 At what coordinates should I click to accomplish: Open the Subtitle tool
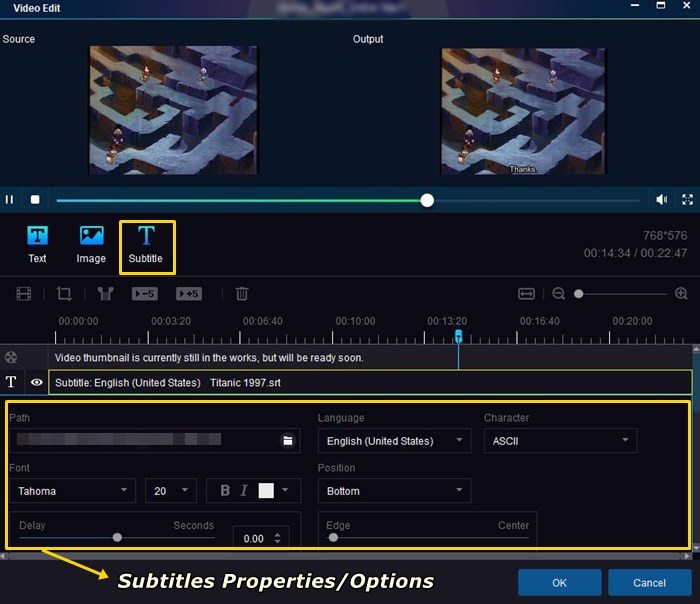(146, 245)
